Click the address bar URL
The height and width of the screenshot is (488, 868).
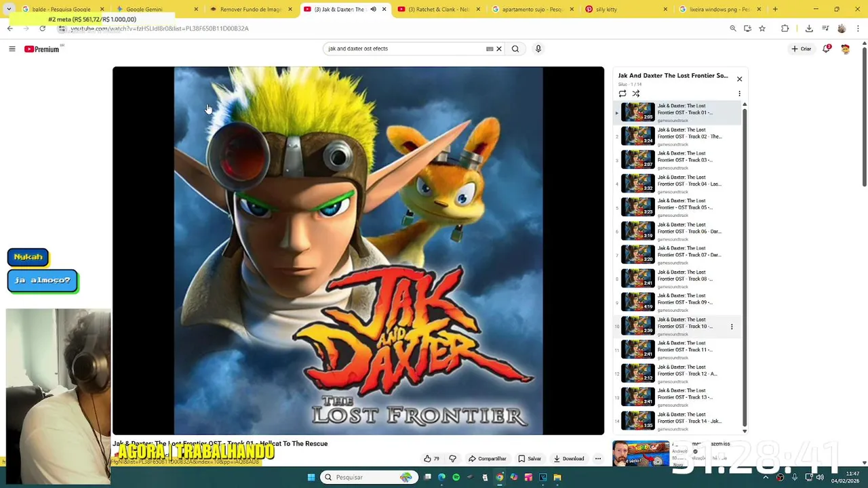[x=159, y=28]
